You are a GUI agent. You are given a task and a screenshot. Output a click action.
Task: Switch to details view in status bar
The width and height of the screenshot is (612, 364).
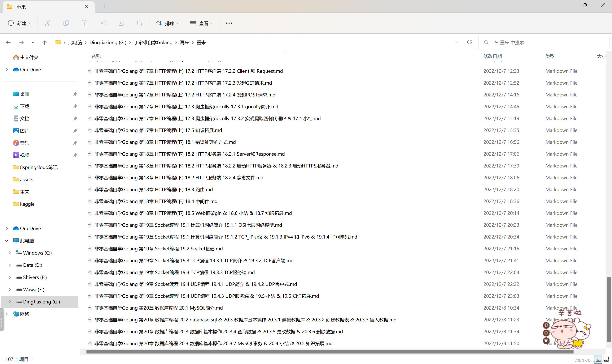598,359
